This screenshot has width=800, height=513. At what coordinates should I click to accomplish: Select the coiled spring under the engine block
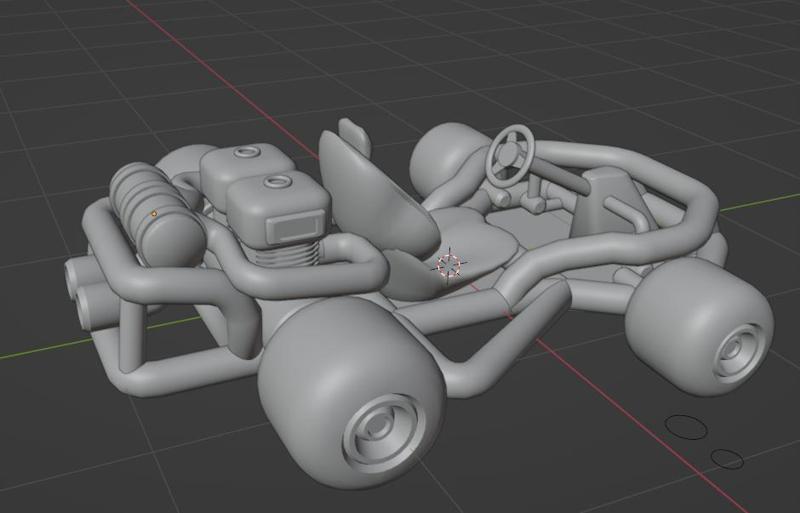point(287,253)
